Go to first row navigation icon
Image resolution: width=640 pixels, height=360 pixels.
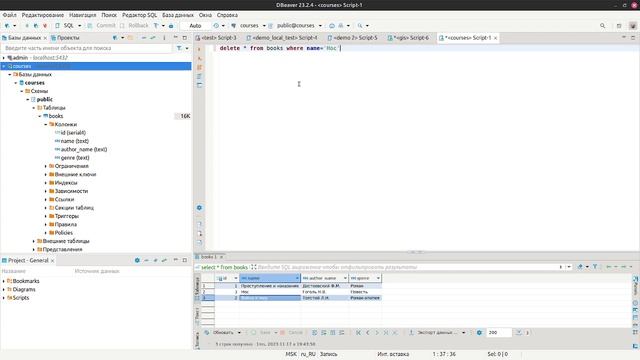point(358,333)
